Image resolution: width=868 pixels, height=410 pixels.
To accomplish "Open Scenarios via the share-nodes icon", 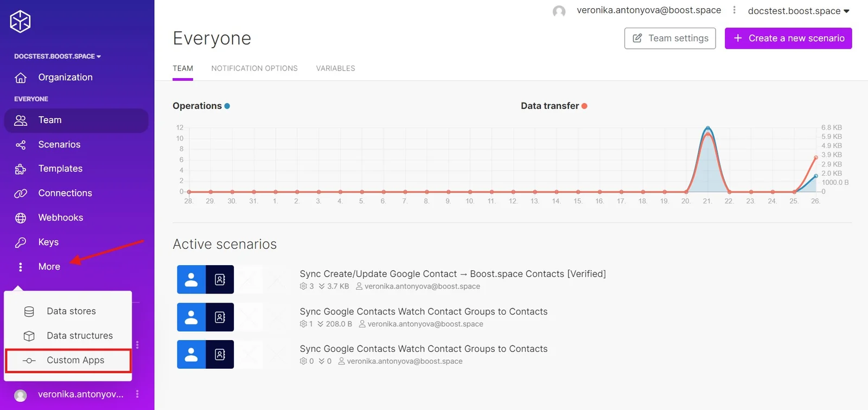I will [21, 145].
